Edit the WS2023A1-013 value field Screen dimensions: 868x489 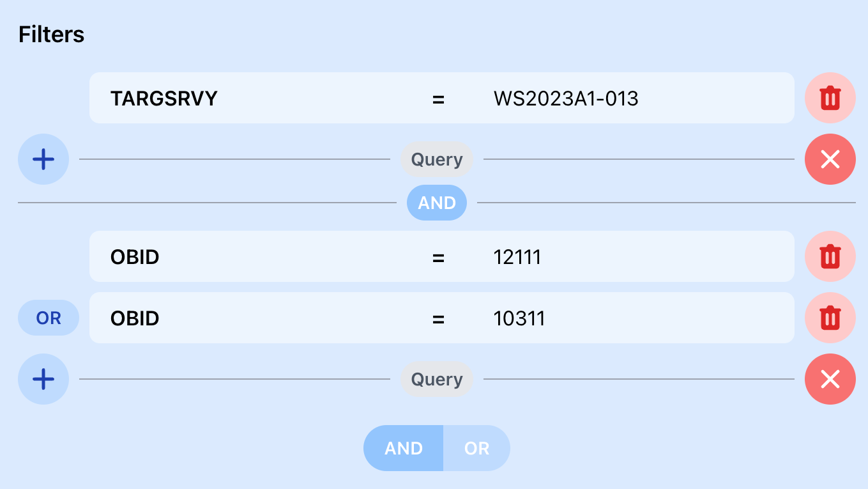pyautogui.click(x=566, y=98)
